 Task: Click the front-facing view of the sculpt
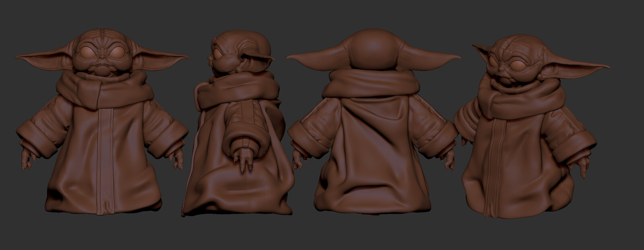click(102, 122)
